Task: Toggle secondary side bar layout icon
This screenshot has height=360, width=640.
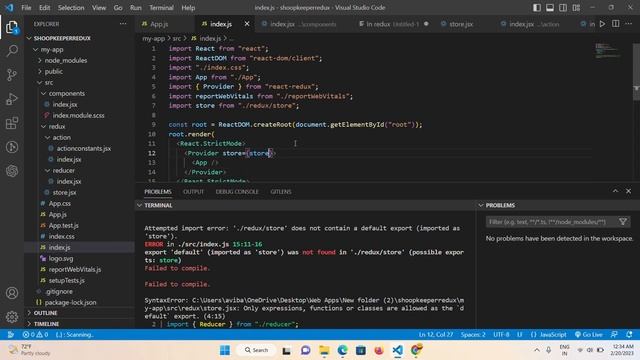Action: 563,8
